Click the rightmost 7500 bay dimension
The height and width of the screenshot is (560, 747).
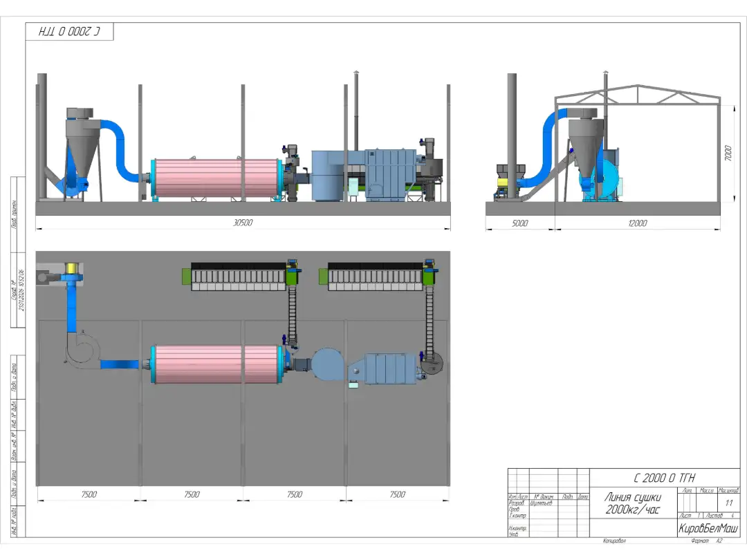click(397, 494)
